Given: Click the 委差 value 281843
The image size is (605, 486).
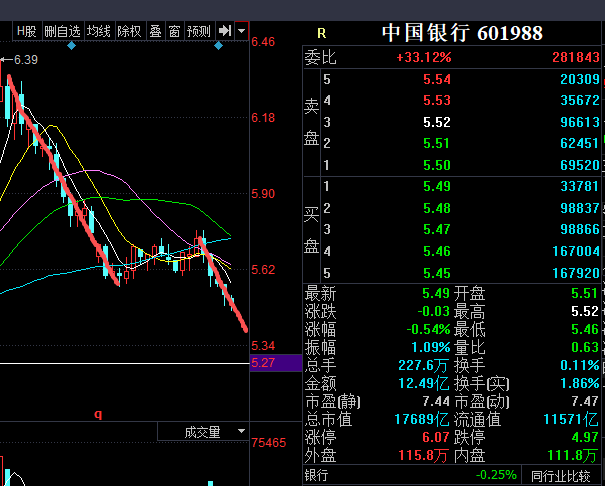Looking at the screenshot, I should tap(576, 57).
